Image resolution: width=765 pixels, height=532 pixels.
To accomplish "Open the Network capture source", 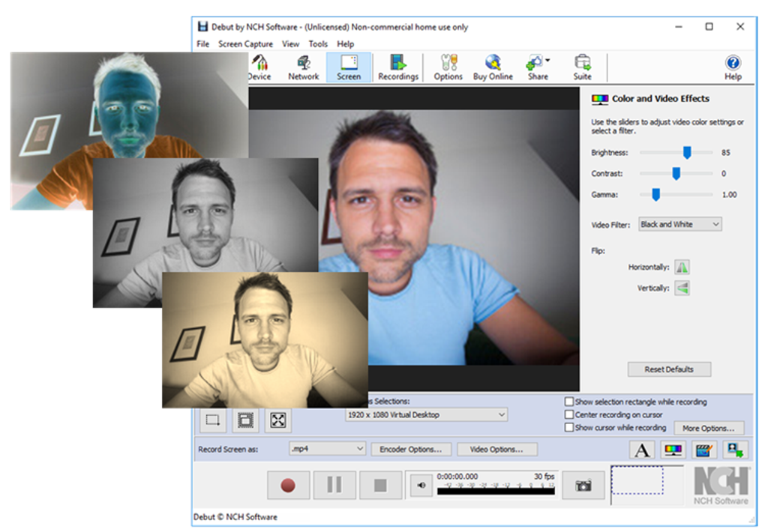I will click(x=303, y=67).
